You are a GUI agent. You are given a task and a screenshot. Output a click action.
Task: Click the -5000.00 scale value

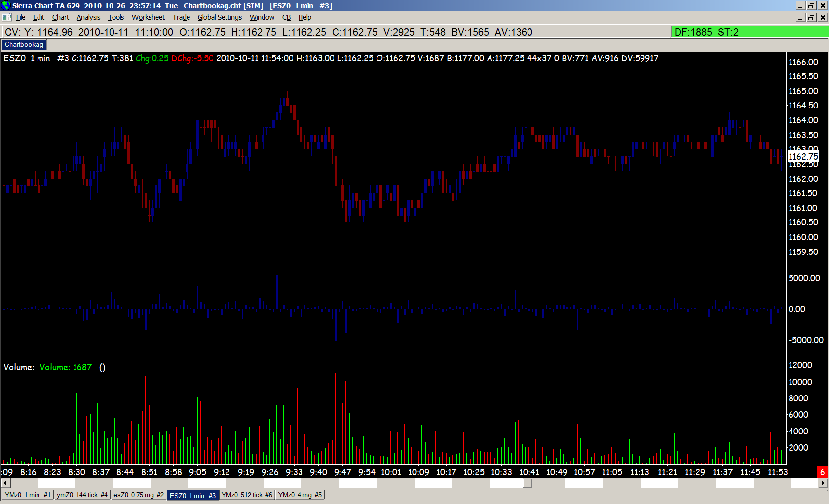[805, 340]
